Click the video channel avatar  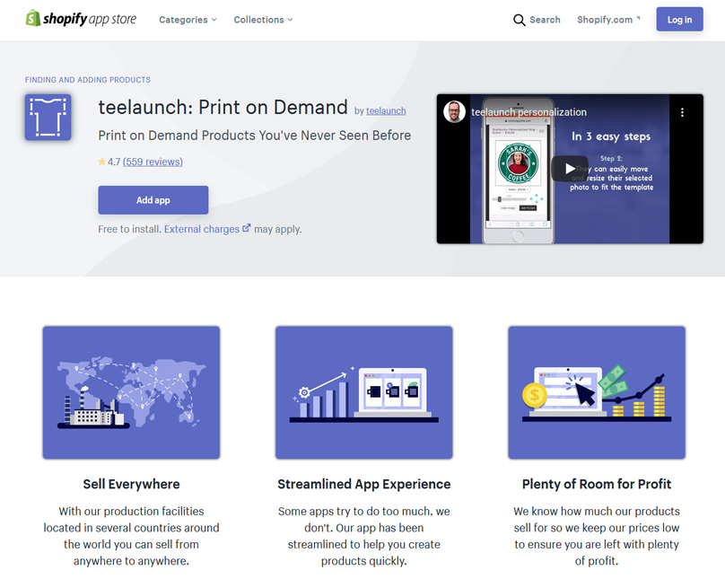[455, 112]
